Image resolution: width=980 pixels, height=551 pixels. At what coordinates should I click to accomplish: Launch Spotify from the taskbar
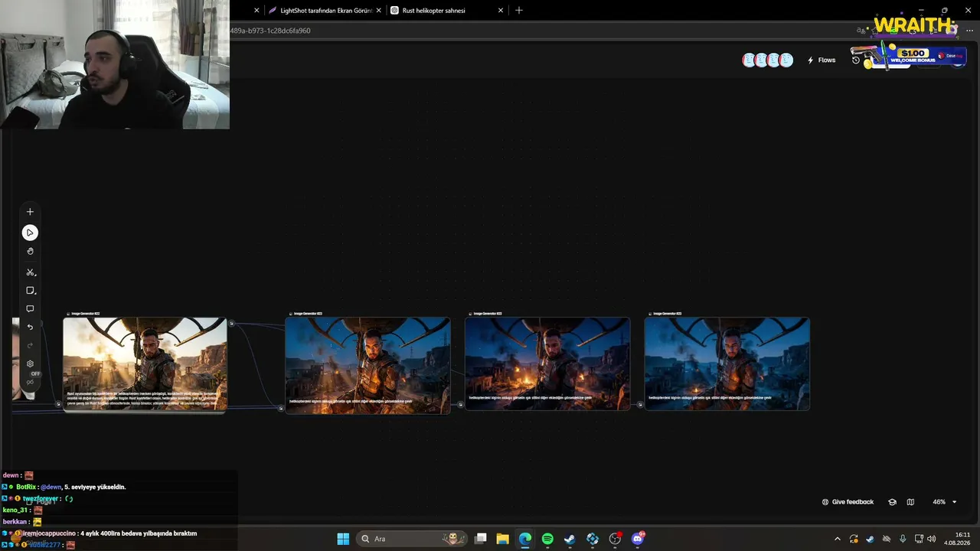click(547, 539)
